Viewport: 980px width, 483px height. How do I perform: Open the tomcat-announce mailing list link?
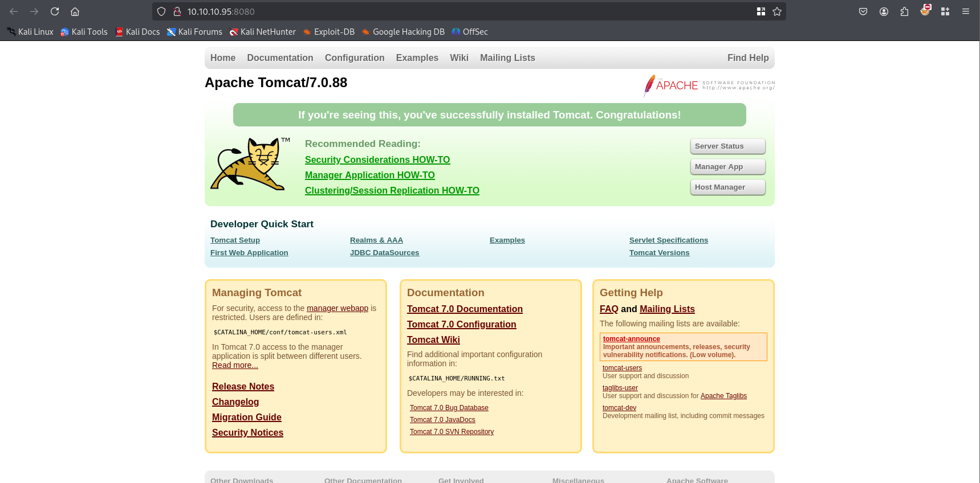tap(631, 339)
